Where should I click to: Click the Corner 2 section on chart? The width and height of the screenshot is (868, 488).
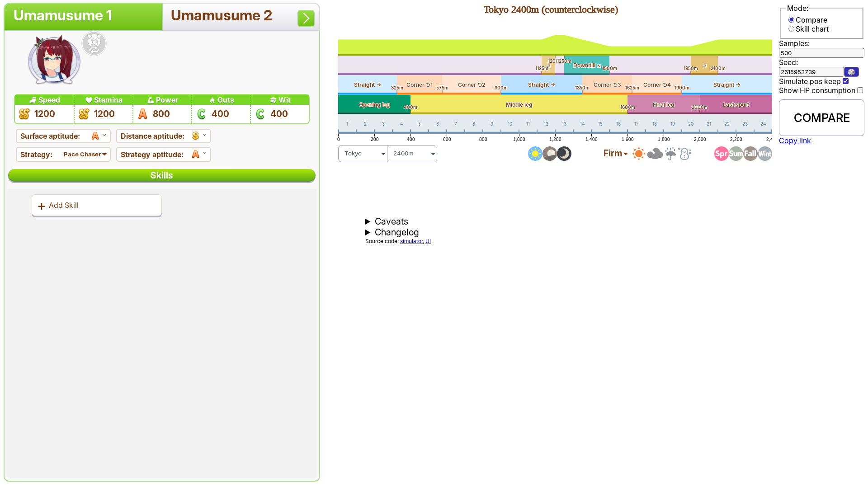tap(472, 84)
